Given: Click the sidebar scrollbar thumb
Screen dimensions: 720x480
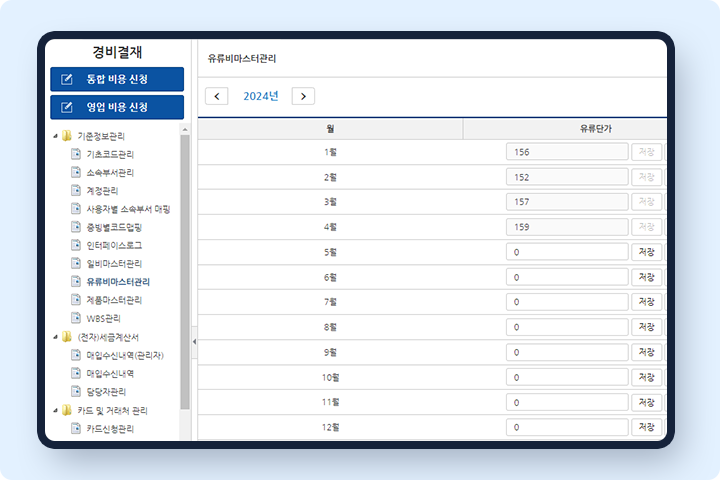Looking at the screenshot, I should coord(185,272).
